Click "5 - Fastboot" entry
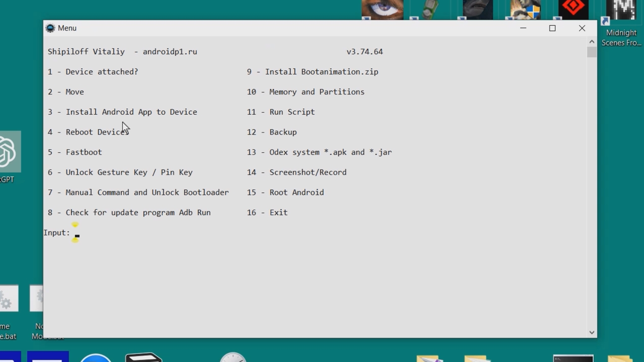The width and height of the screenshot is (644, 362). 75,152
